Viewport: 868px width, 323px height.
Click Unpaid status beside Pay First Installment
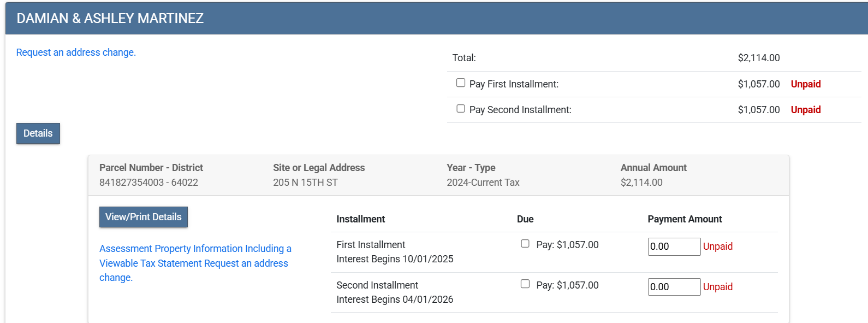coord(805,84)
